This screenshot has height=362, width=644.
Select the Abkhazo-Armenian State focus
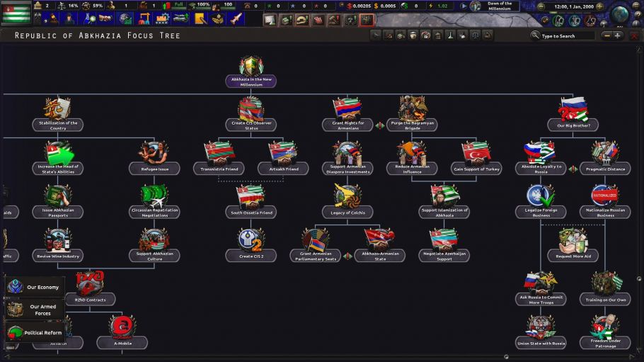pos(380,245)
